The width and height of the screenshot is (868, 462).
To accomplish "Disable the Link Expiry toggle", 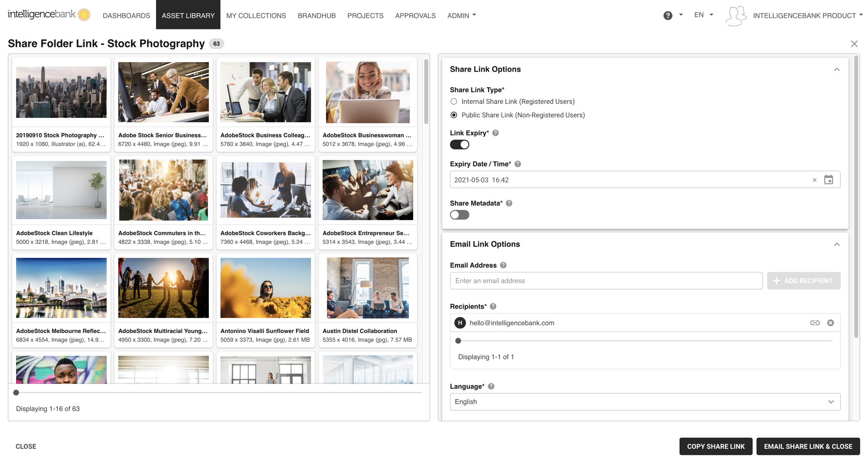I will (459, 144).
